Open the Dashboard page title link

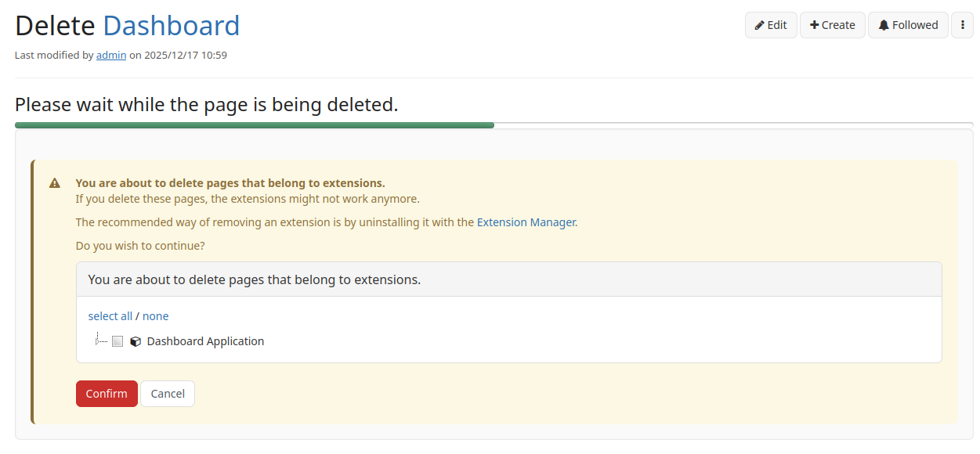[x=171, y=26]
